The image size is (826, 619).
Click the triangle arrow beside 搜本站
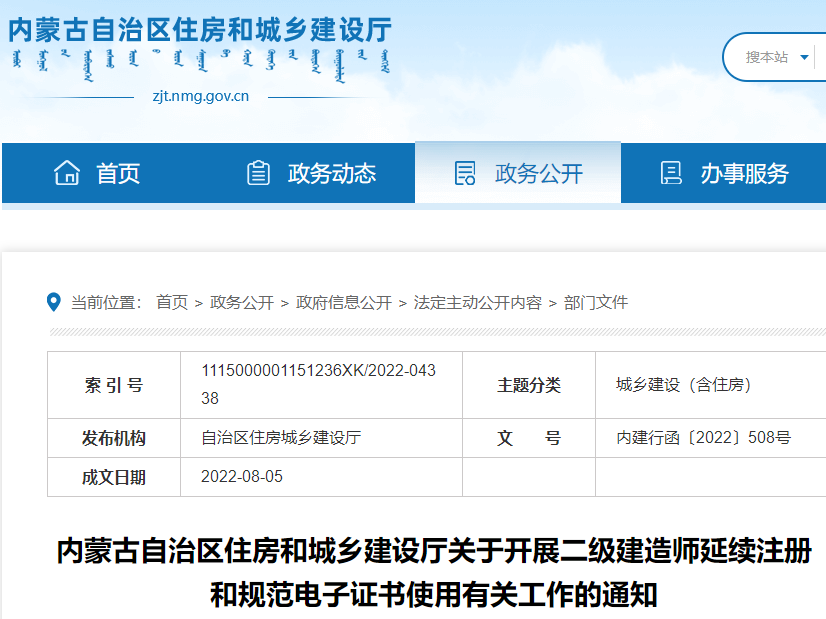[805, 57]
